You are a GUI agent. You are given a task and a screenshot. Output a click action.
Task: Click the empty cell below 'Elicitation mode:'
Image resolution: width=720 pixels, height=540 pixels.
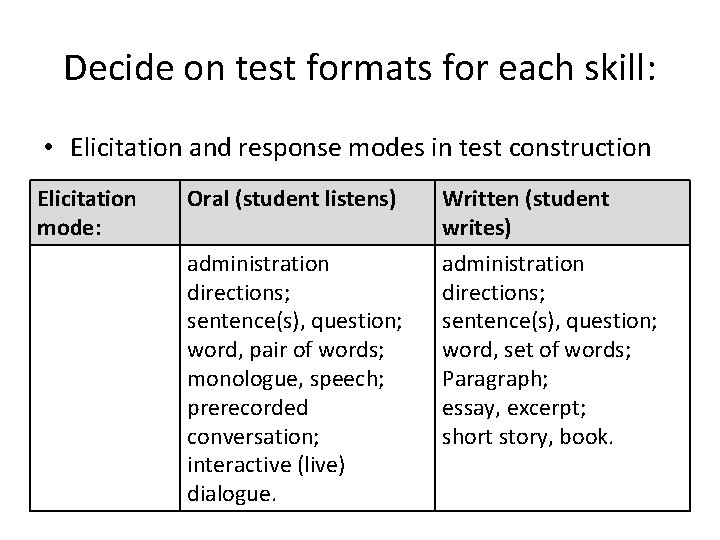click(x=105, y=378)
